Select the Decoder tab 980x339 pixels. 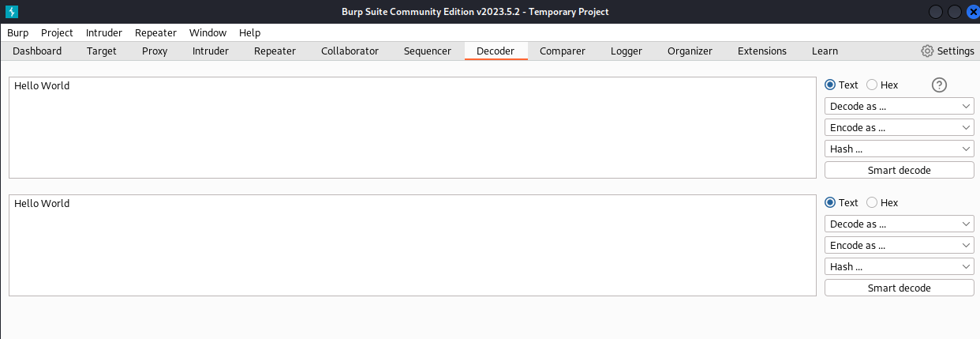click(x=496, y=51)
